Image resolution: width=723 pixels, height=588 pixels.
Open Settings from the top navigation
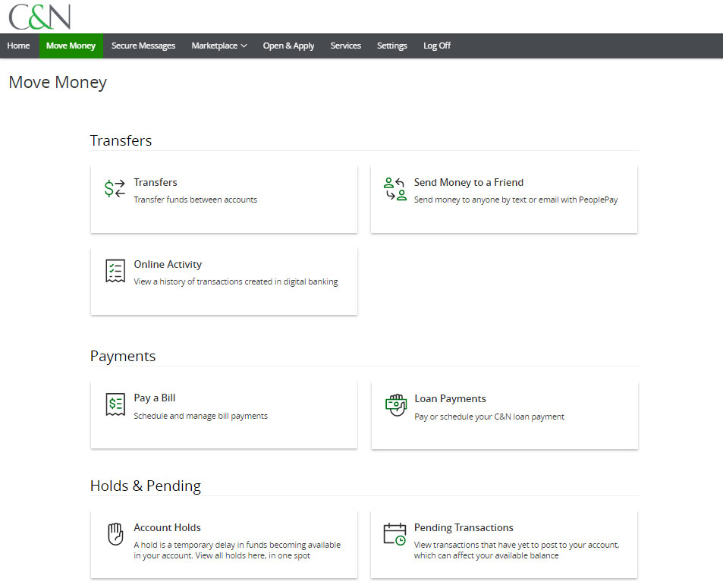pos(392,46)
